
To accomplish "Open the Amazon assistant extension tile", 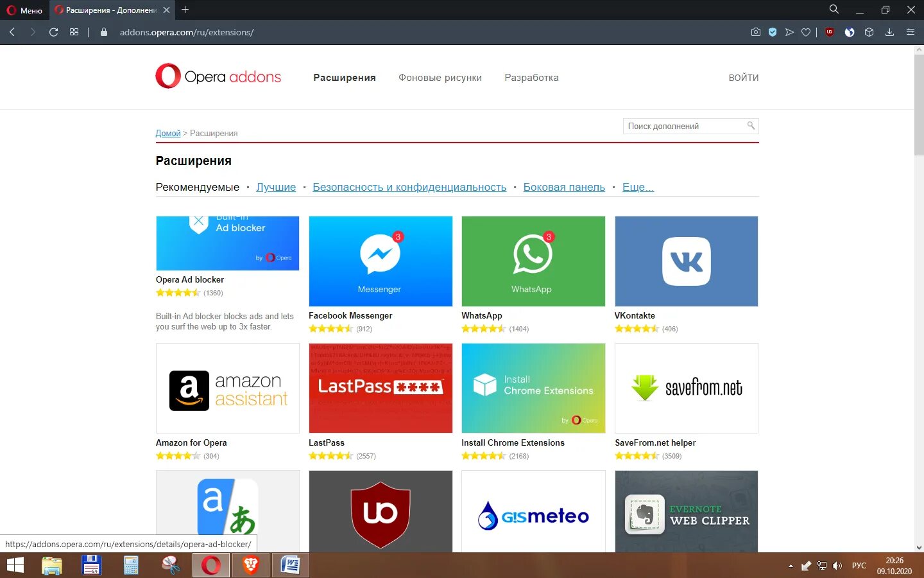I will point(228,389).
